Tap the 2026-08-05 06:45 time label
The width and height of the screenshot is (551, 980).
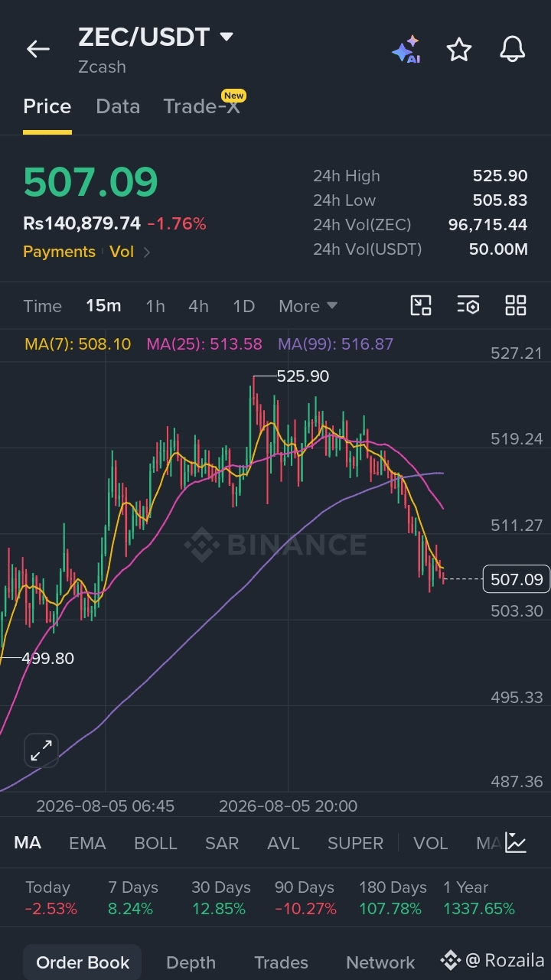tap(106, 806)
